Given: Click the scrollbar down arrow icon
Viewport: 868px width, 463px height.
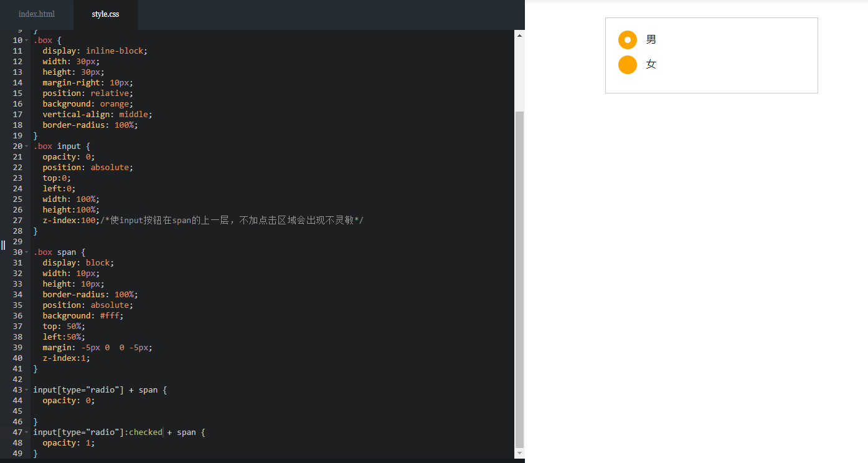Looking at the screenshot, I should click(x=519, y=452).
